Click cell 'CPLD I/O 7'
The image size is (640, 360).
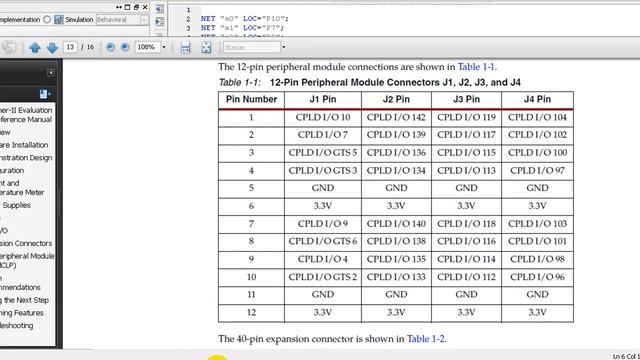point(323,135)
